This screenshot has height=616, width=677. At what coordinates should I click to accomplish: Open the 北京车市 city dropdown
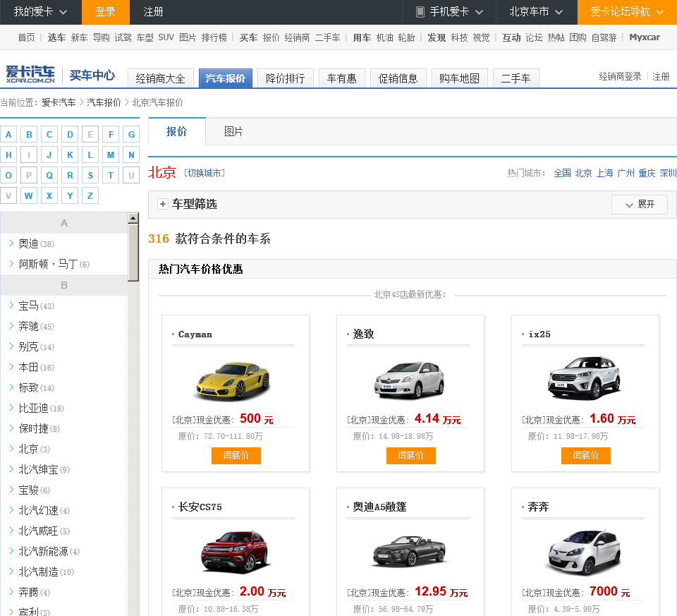tap(538, 12)
